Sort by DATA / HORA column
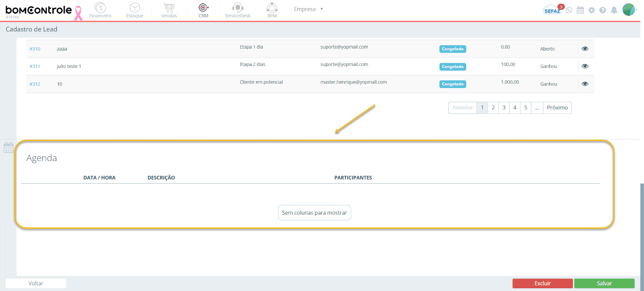This screenshot has width=644, height=291. point(99,178)
